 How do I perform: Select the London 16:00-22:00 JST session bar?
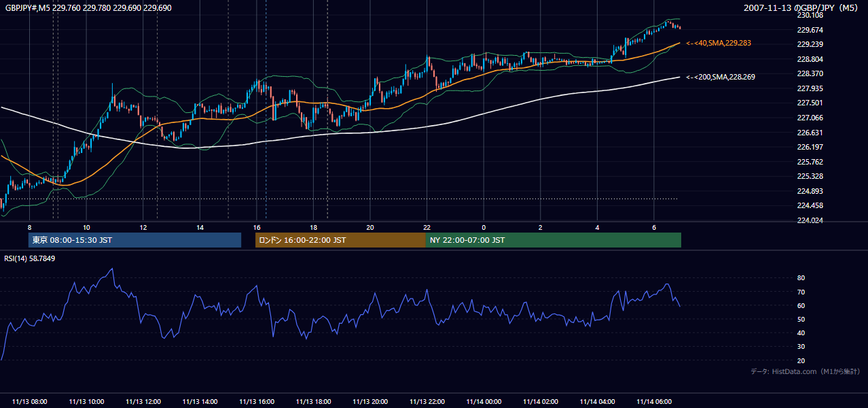tap(340, 240)
